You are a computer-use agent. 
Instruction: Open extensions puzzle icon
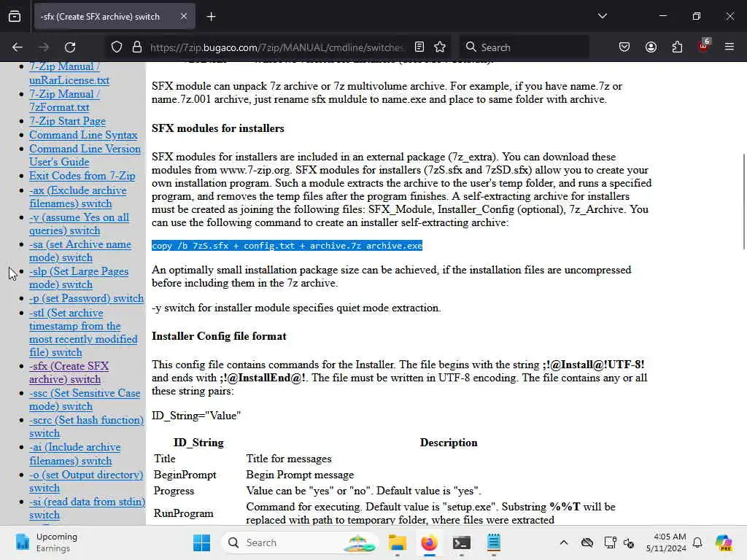tap(677, 47)
